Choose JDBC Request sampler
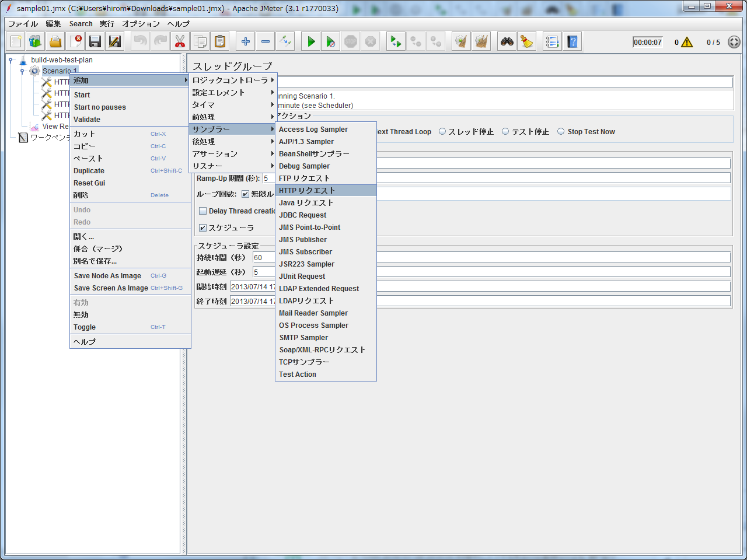 (x=326, y=215)
